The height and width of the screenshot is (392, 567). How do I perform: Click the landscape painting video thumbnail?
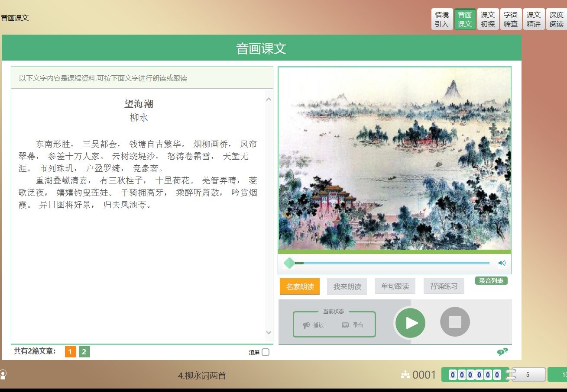[395, 158]
